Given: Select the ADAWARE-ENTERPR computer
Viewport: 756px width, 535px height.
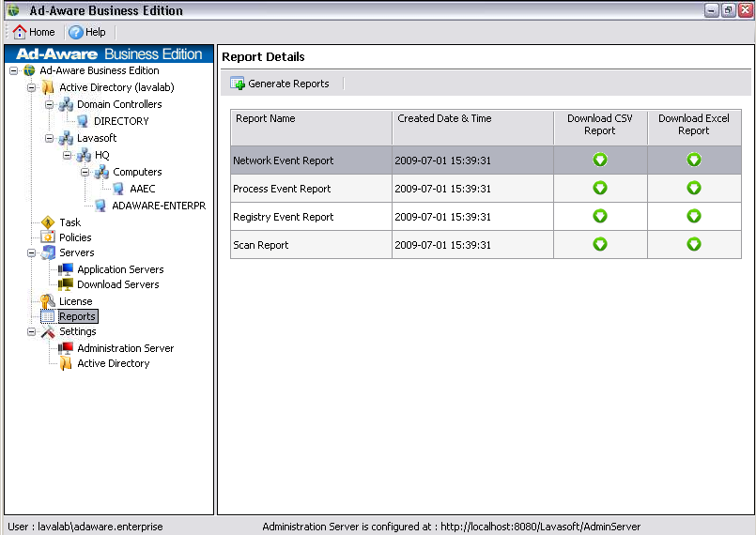Looking at the screenshot, I should pyautogui.click(x=159, y=206).
